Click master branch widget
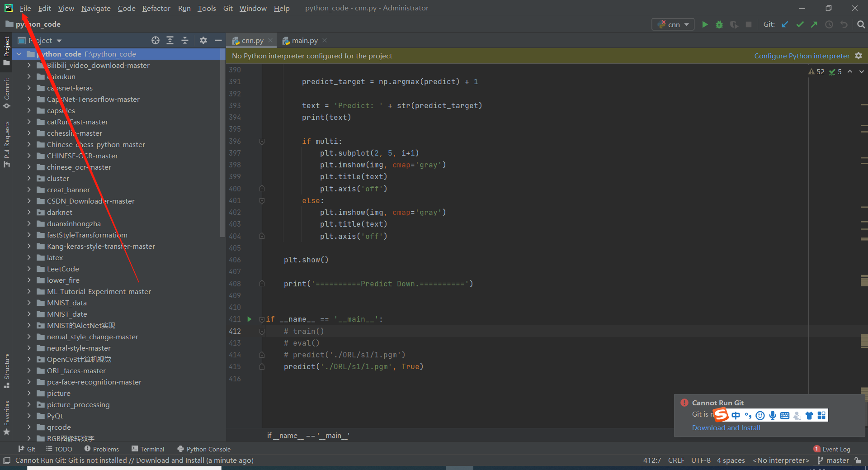Image resolution: width=868 pixels, height=470 pixels. click(833, 461)
